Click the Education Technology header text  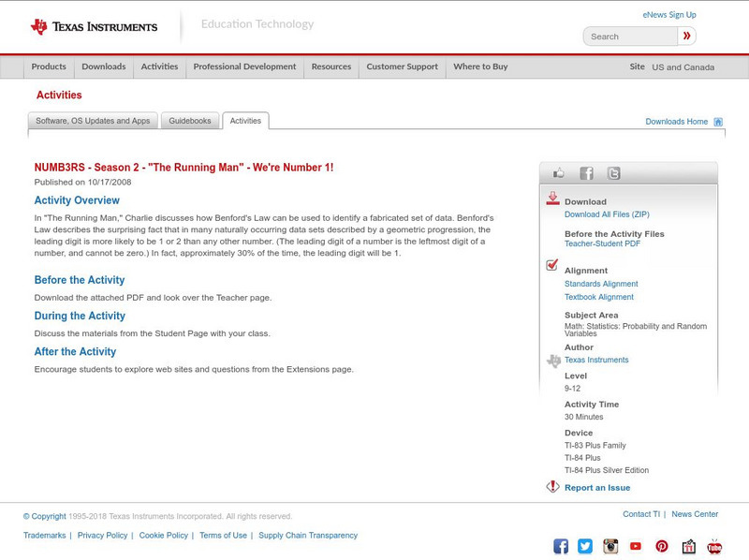257,24
